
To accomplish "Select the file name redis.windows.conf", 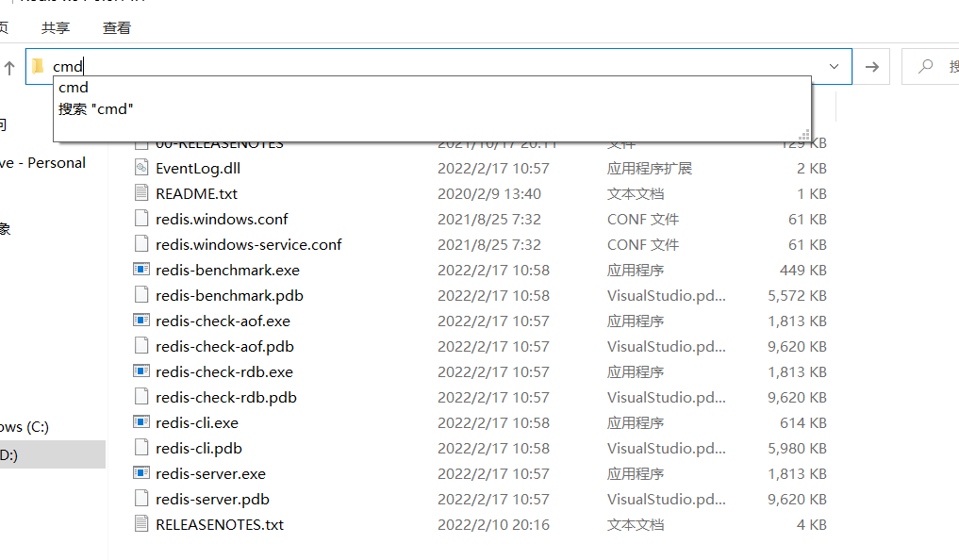I will pos(222,219).
